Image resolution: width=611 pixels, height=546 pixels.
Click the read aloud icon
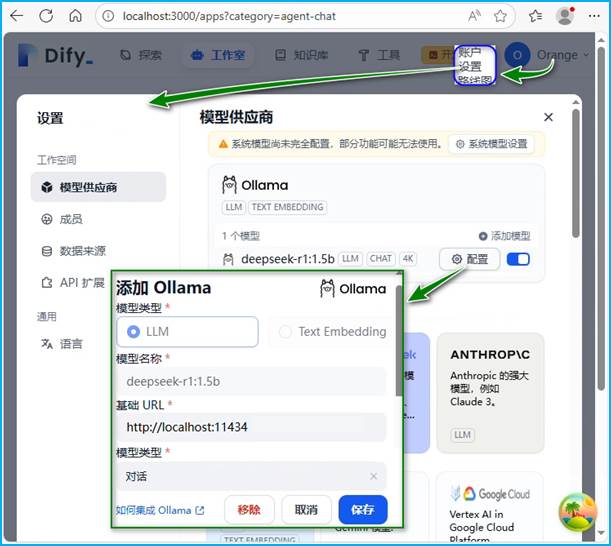(x=474, y=16)
